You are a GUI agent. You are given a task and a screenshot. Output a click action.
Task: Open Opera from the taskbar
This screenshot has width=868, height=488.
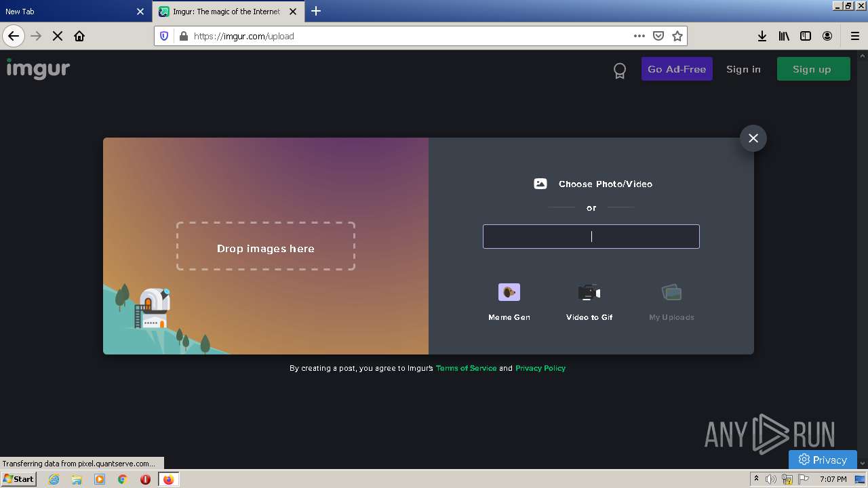[145, 479]
